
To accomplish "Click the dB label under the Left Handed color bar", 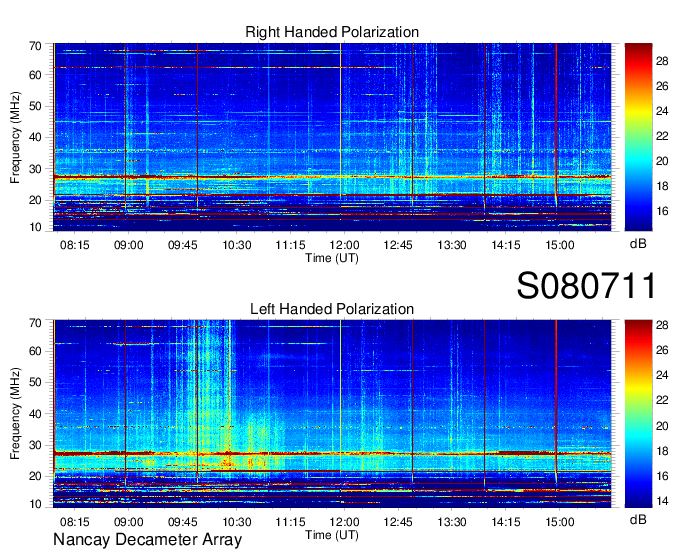I will [638, 519].
